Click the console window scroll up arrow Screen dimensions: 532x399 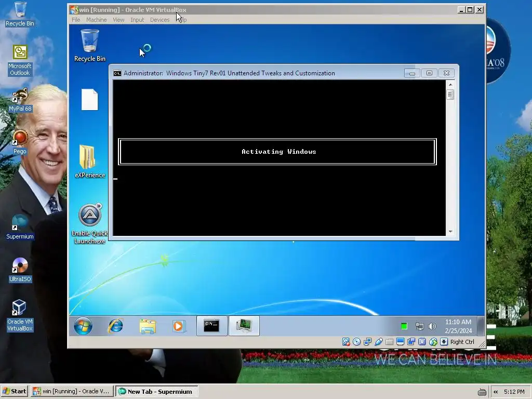pyautogui.click(x=450, y=85)
